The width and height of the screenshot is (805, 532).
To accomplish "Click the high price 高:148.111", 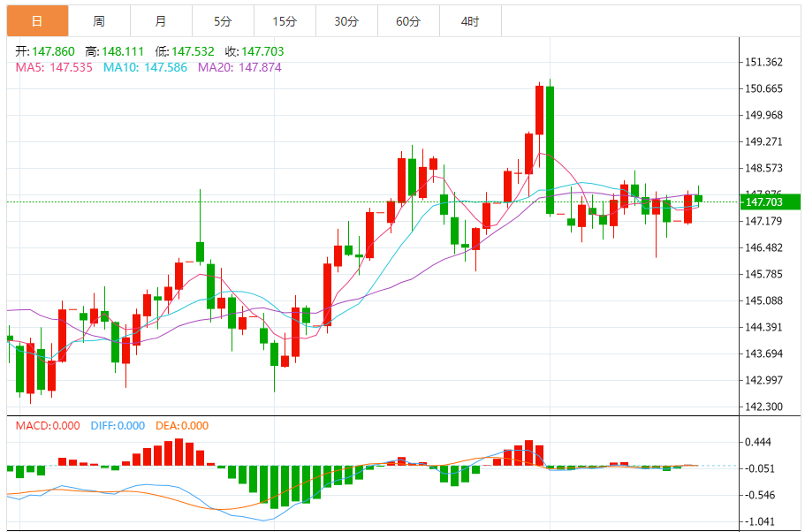I will 115,51.
